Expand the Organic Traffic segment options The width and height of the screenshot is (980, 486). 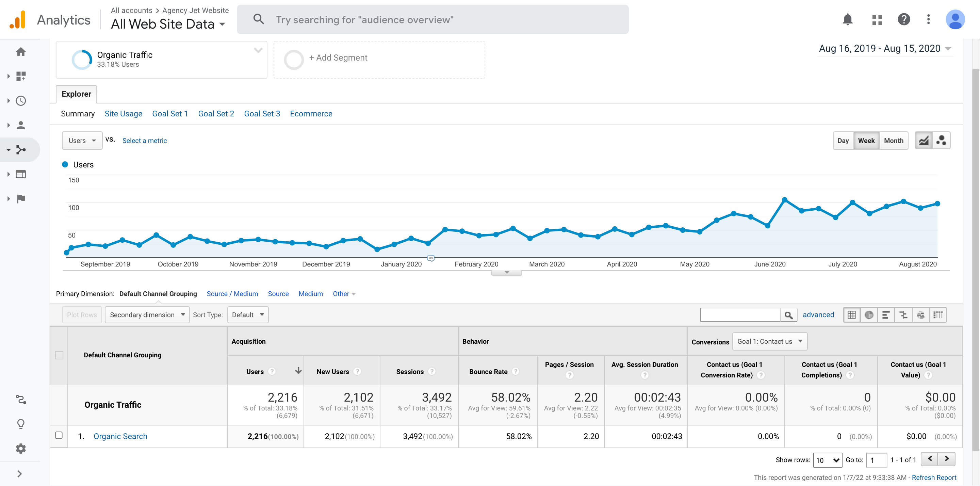click(x=258, y=50)
